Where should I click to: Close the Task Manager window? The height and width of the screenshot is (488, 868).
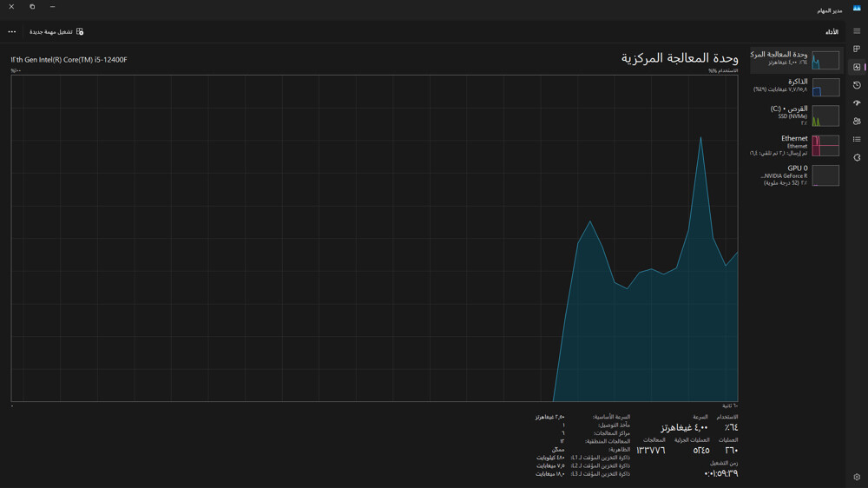11,7
